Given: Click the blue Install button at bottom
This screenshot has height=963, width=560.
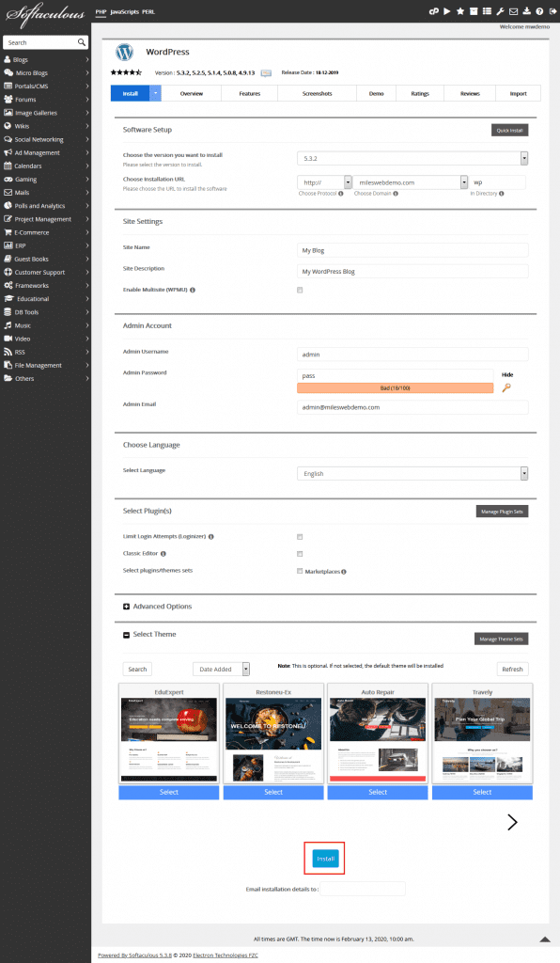Looking at the screenshot, I should tap(325, 859).
